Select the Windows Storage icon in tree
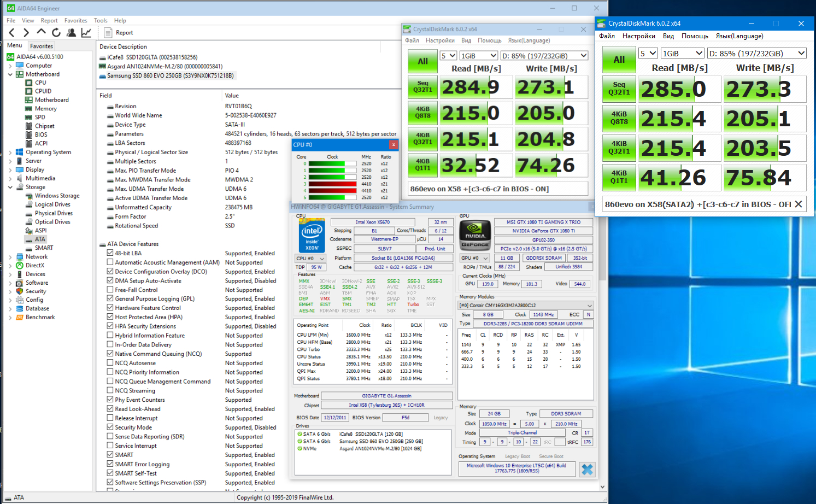The image size is (816, 504). coord(29,196)
